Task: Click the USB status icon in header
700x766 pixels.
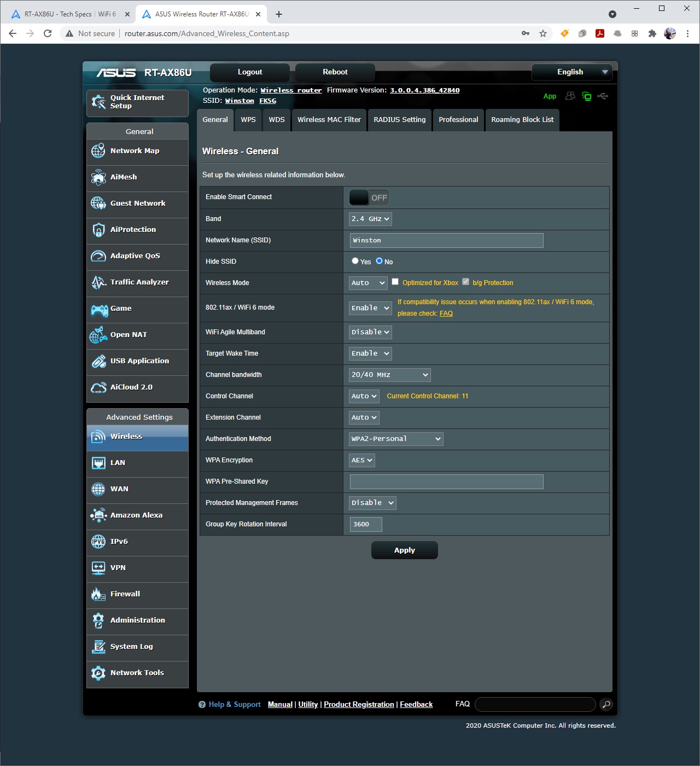Action: 603,96
